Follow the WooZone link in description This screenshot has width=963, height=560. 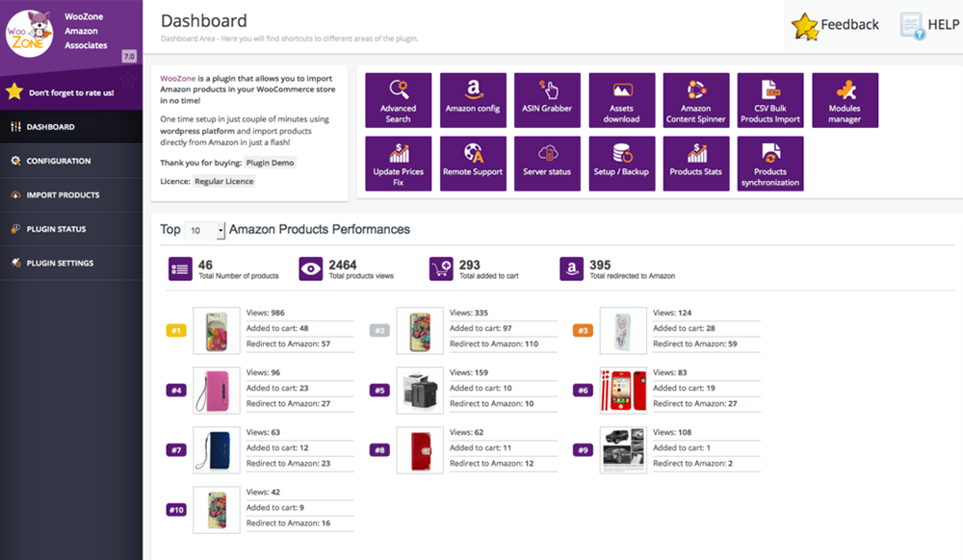coord(177,79)
